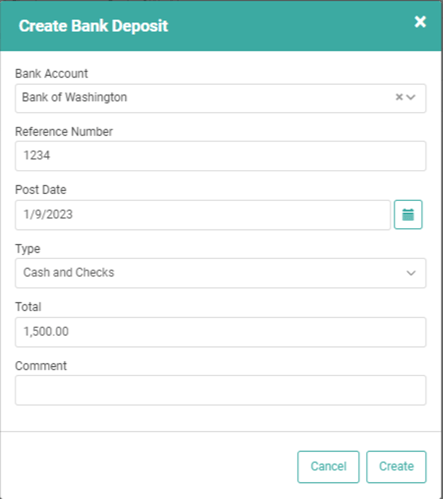The image size is (443, 499).
Task: Clear the Bank of Washington selection
Action: (399, 97)
